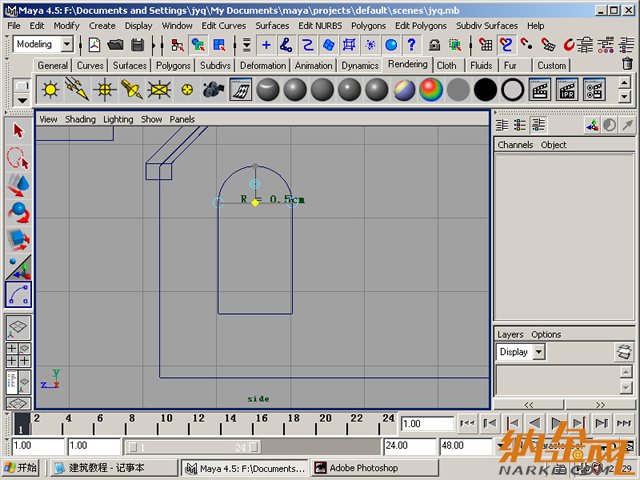Image resolution: width=640 pixels, height=480 pixels.
Task: Open viewport Shading menu
Action: coord(80,119)
